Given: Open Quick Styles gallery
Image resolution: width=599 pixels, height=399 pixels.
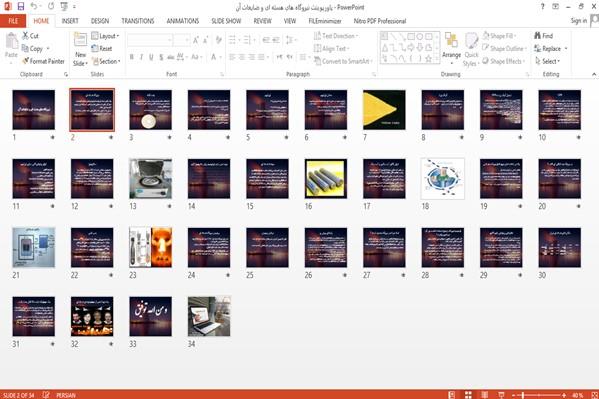Looking at the screenshot, I should pyautogui.click(x=471, y=50).
